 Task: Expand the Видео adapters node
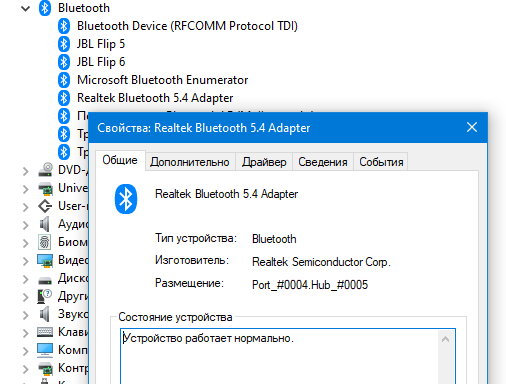tap(25, 261)
